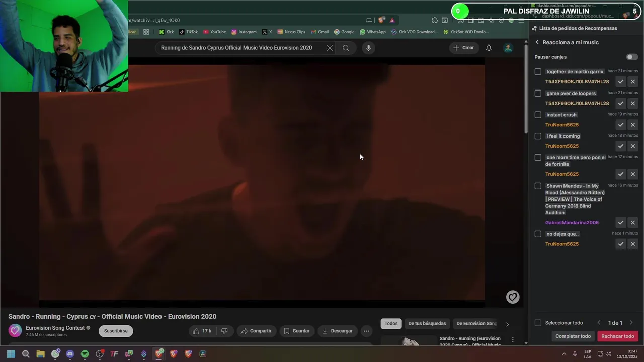Go back from Reacciona a mi music
Screen dimensions: 644x362
(x=537, y=42)
